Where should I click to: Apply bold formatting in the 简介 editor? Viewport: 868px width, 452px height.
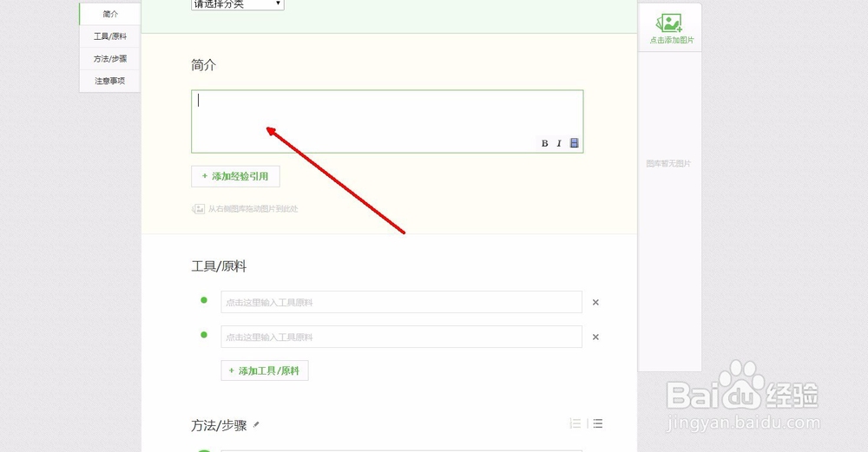pos(545,143)
